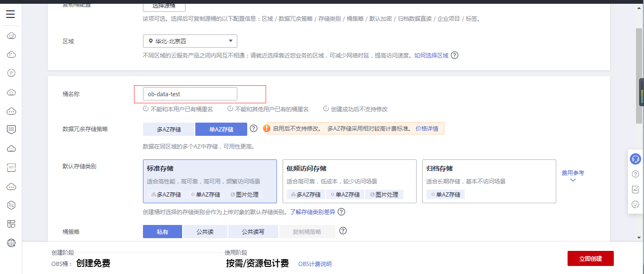Click the smiley face satisfaction icon
The width and height of the screenshot is (644, 274).
point(636,204)
